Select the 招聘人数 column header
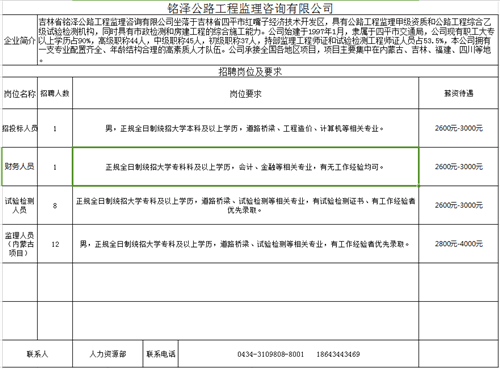 click(x=55, y=93)
